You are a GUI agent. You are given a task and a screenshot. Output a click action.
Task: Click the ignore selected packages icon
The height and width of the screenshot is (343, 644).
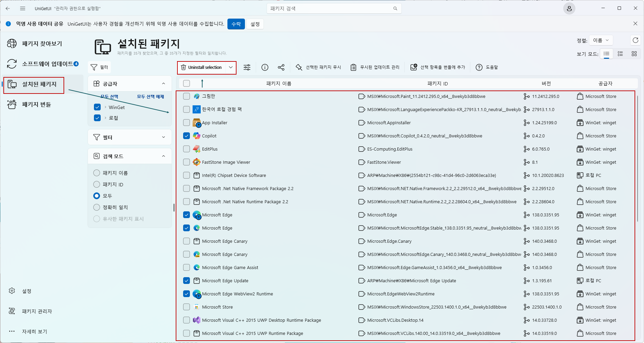click(x=299, y=67)
